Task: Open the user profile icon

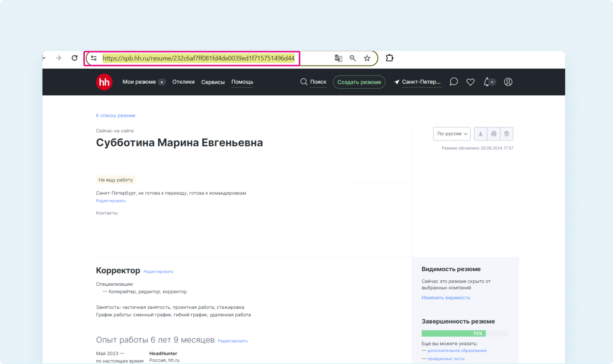Action: [508, 82]
